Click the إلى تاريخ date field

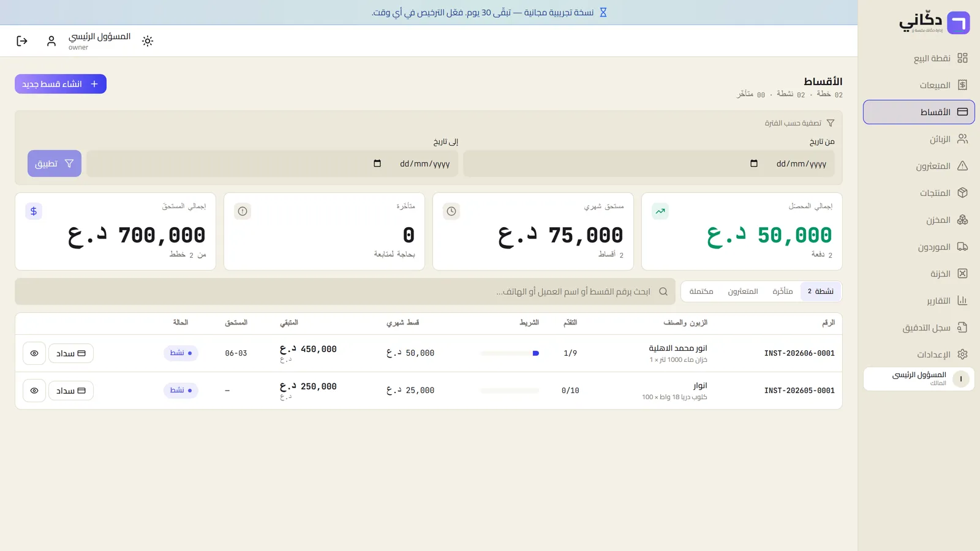[x=272, y=163]
